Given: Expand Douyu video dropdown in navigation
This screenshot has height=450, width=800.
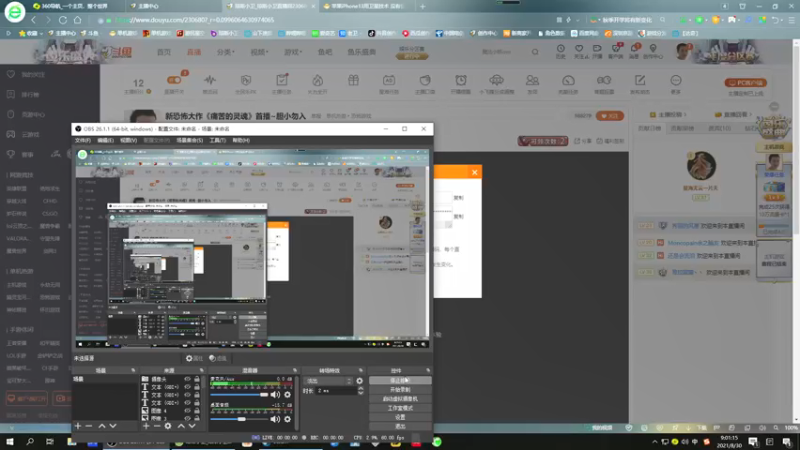Looking at the screenshot, I should pos(259,52).
